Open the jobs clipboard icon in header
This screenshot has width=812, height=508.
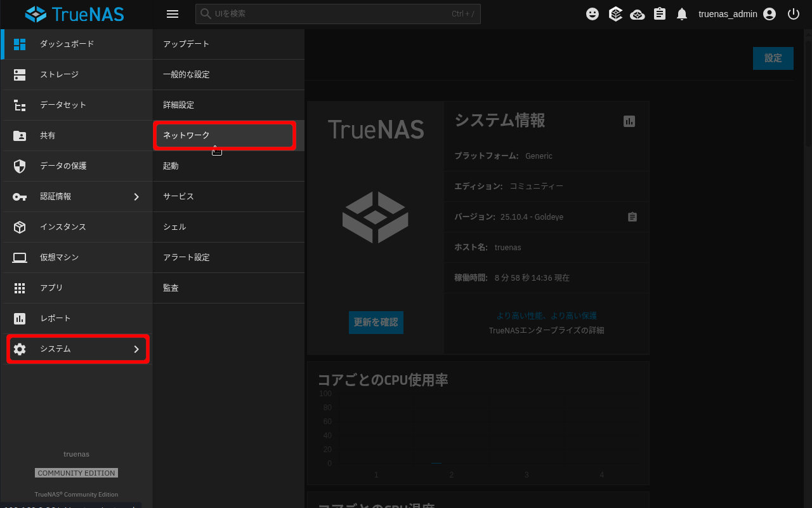point(660,14)
